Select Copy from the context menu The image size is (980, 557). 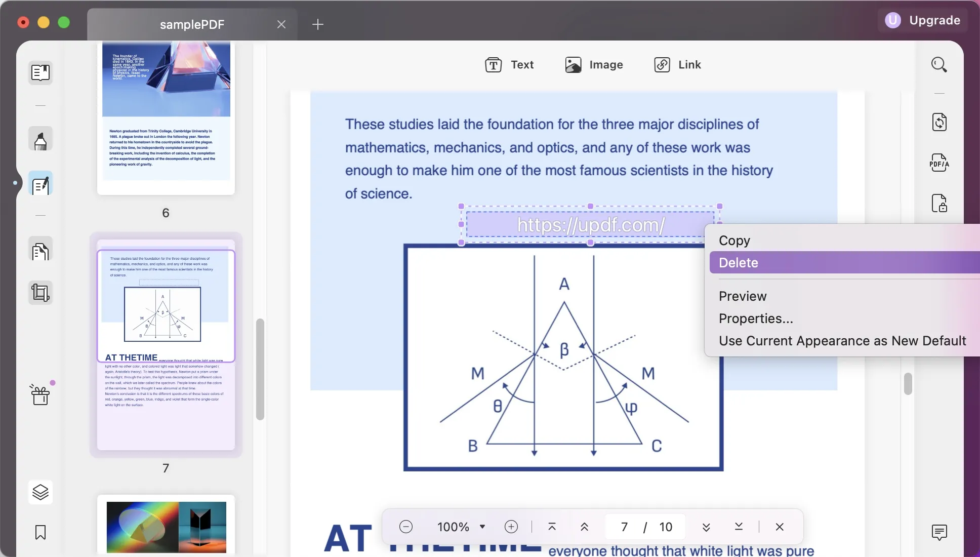coord(734,240)
